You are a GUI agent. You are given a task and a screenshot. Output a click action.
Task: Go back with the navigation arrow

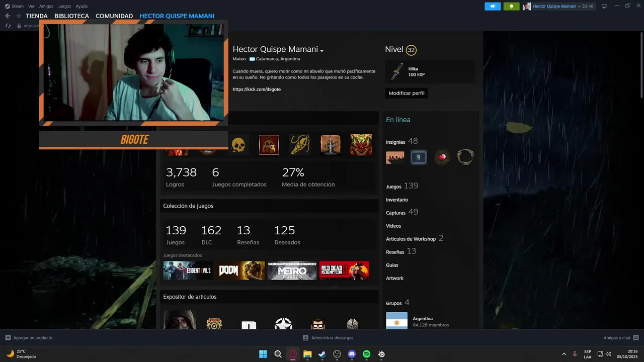[8, 16]
